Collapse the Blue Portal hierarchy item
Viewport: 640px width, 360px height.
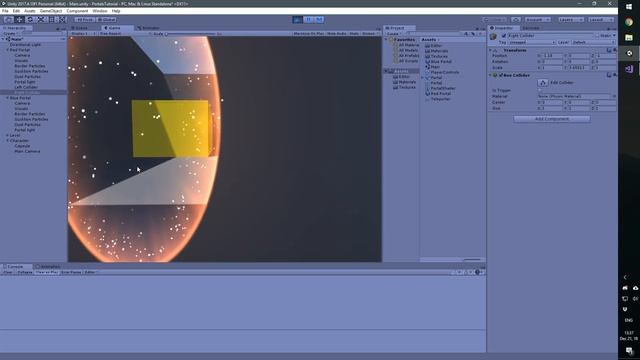tap(7, 98)
